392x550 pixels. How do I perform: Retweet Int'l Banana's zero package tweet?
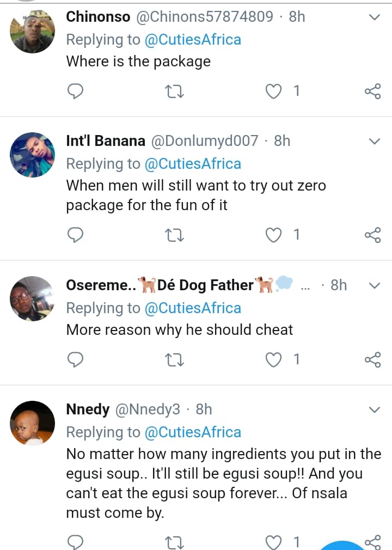click(x=174, y=235)
